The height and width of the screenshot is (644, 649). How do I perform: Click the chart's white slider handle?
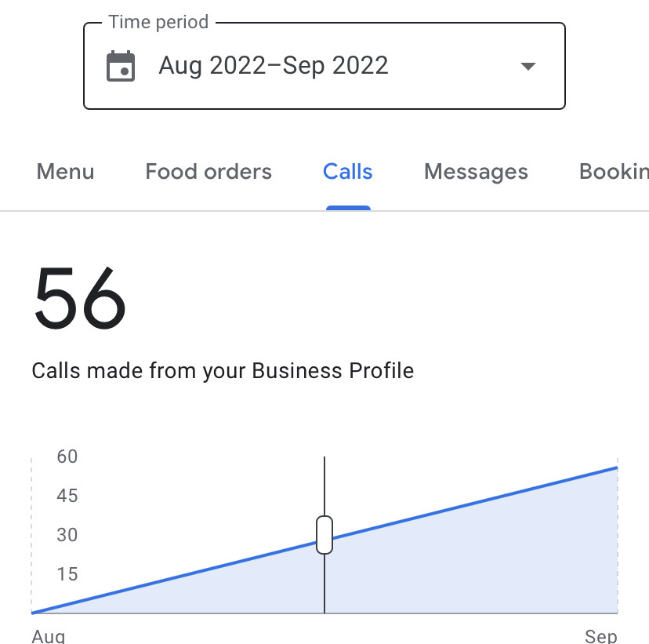(324, 535)
